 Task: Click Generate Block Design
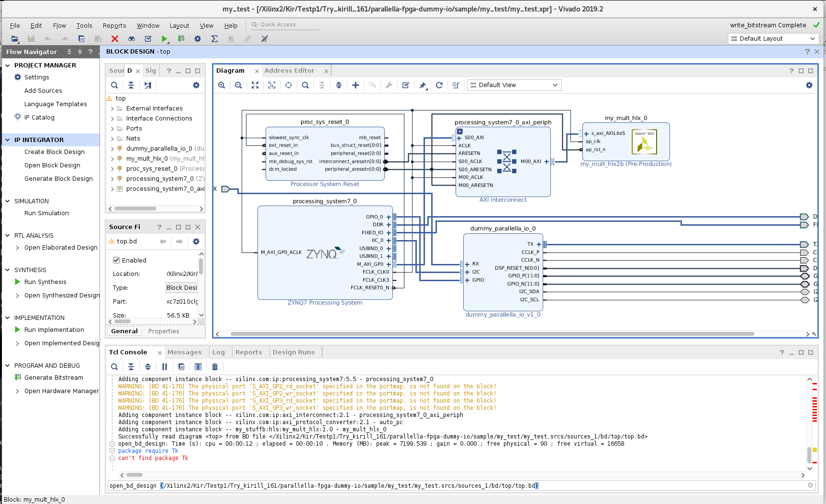58,179
